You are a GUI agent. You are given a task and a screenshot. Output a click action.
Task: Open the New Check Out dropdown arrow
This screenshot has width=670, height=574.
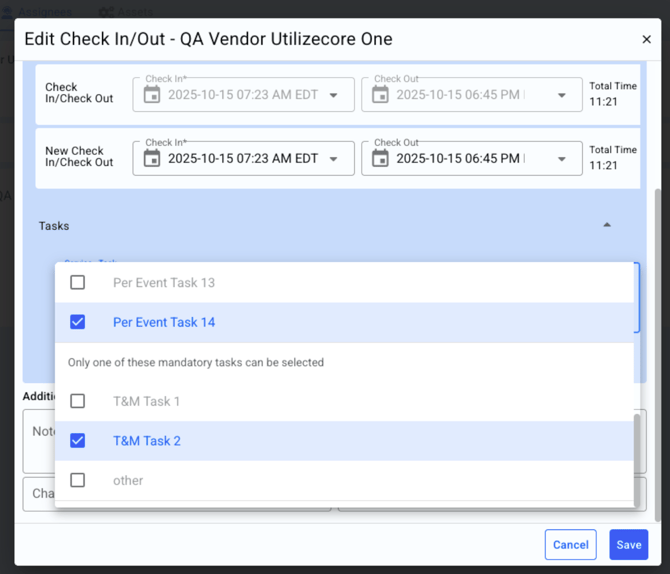point(562,159)
